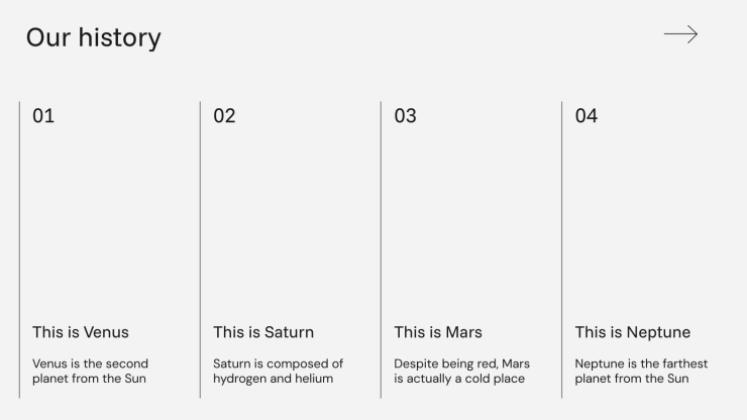
Task: Click the right arrow icon
Action: point(680,35)
